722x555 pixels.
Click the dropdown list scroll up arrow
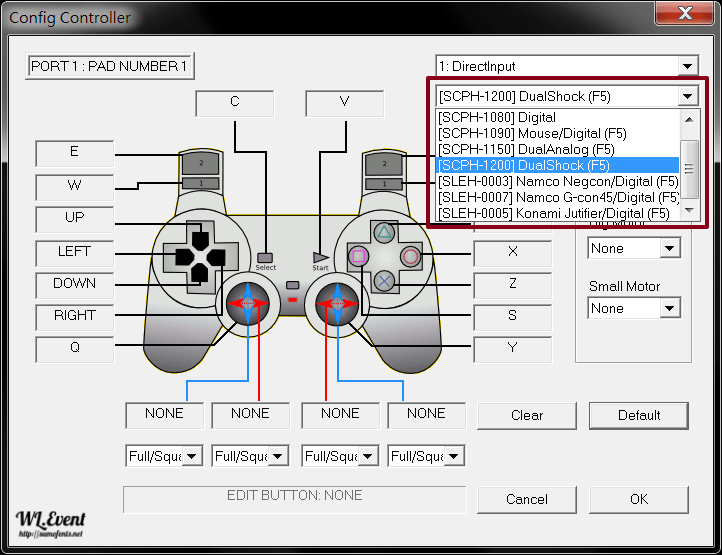coord(689,119)
